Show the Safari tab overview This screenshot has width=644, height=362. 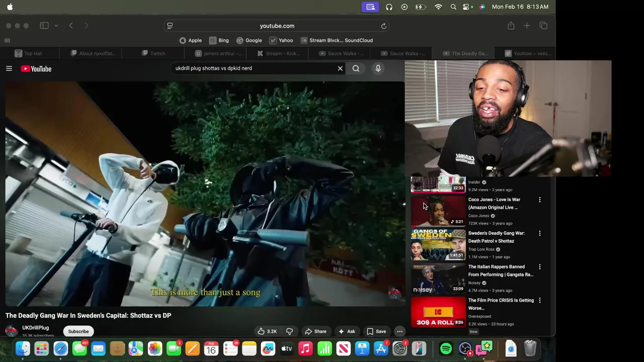coord(543,26)
